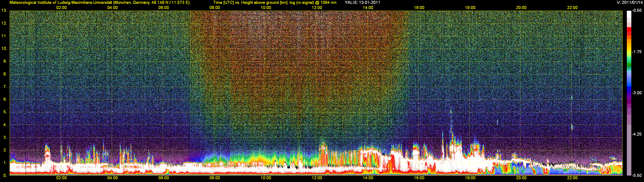Click the 06:00 label on the top time axis

pyautogui.click(x=164, y=7)
